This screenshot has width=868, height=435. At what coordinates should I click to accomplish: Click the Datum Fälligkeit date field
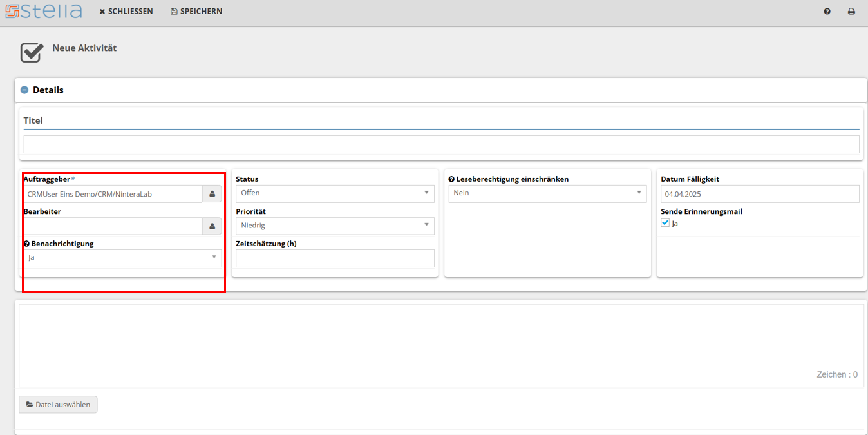(759, 194)
